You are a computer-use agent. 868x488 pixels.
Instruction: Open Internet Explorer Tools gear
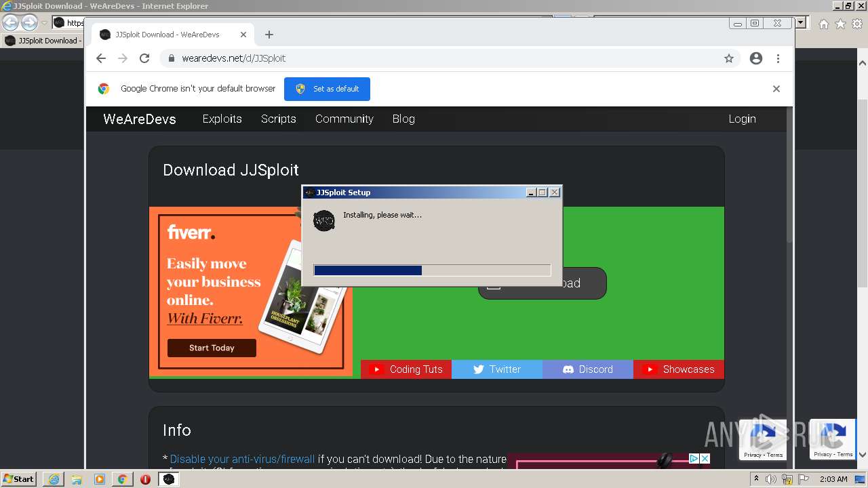(857, 24)
